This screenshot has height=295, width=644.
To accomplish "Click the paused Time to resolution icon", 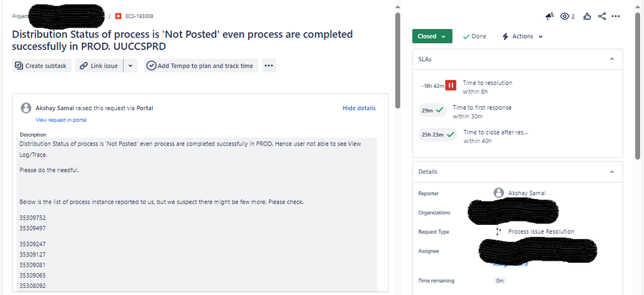I will coord(451,85).
